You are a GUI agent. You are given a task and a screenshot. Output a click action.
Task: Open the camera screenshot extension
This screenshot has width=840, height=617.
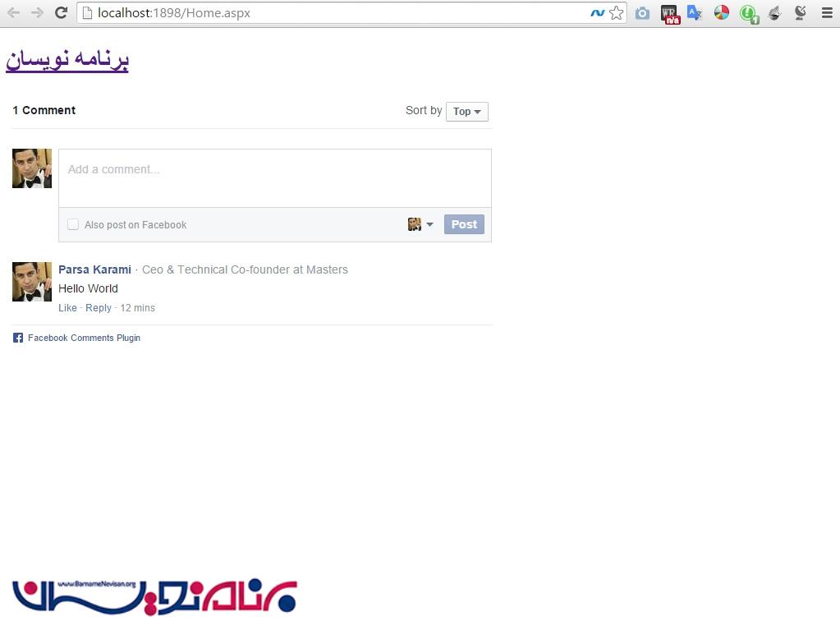point(642,13)
